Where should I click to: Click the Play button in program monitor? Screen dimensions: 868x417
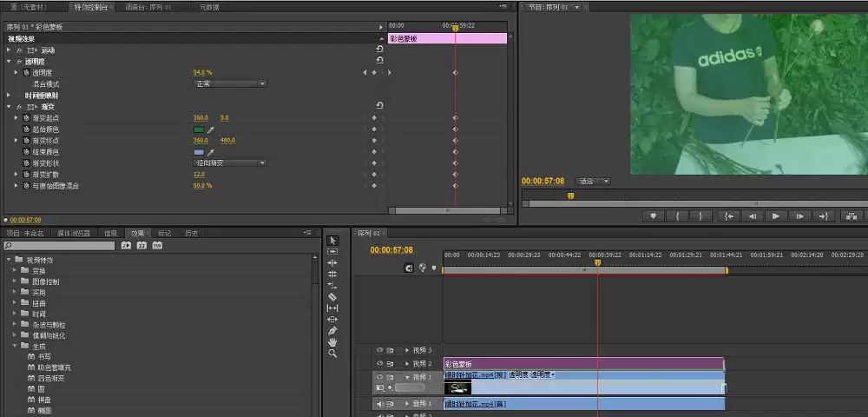click(775, 216)
